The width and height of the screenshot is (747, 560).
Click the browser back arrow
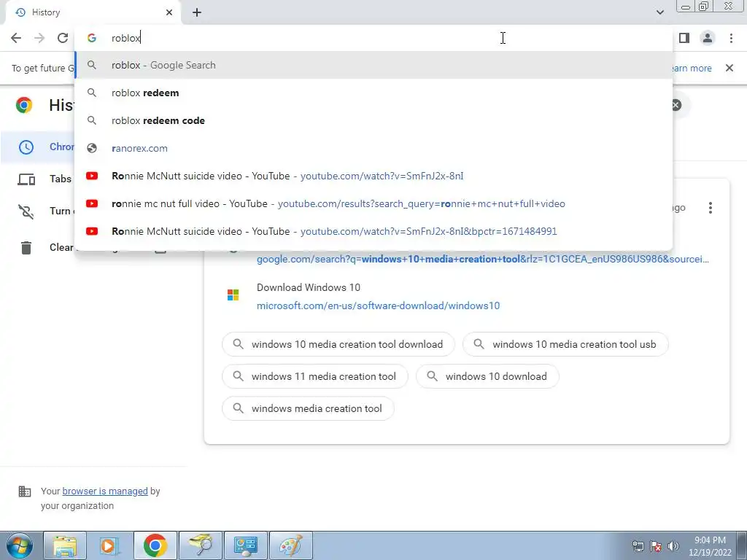[16, 38]
